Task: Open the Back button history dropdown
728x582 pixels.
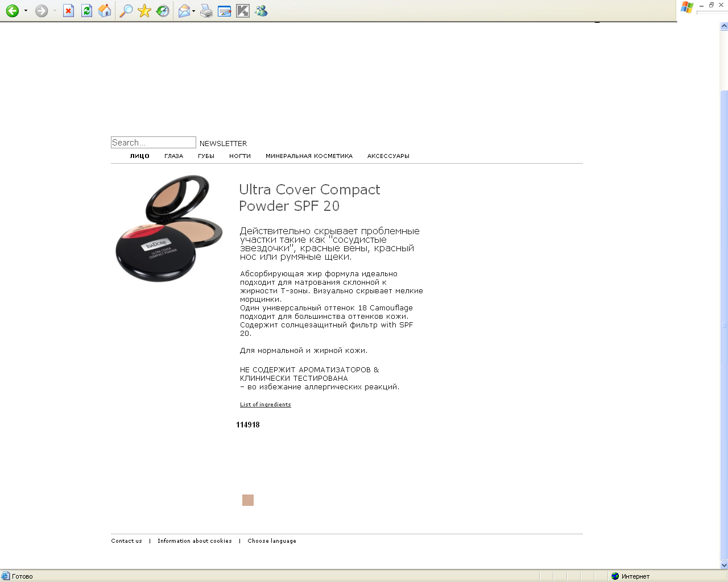Action: pos(26,11)
